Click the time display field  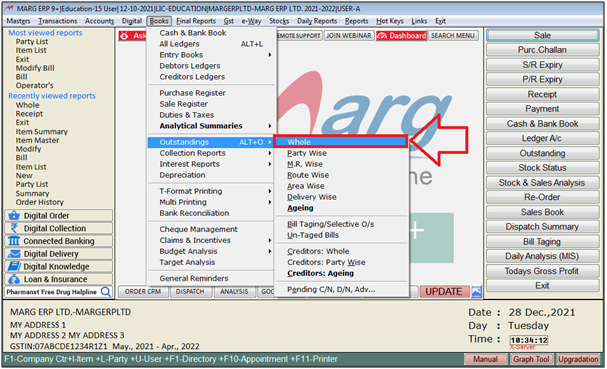point(529,340)
